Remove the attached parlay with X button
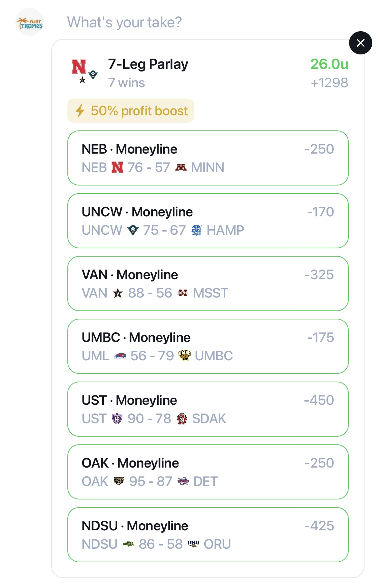This screenshot has height=588, width=380. (x=360, y=43)
